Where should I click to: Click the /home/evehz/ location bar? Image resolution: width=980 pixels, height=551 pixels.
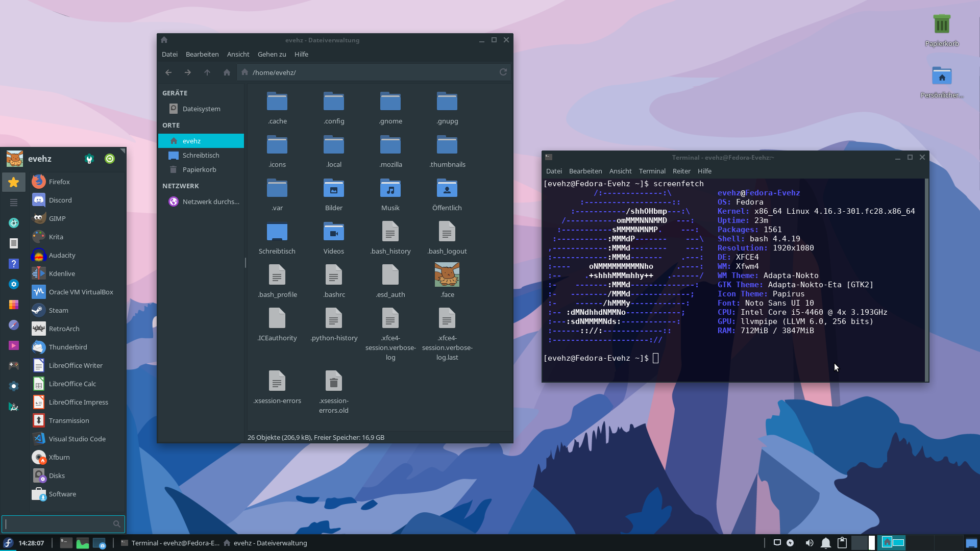click(374, 72)
